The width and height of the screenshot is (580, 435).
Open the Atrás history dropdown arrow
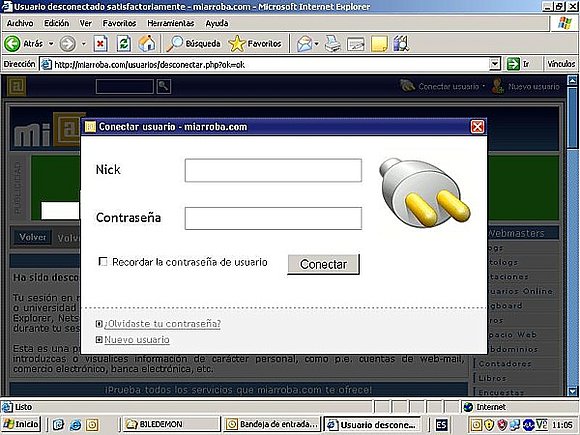51,44
